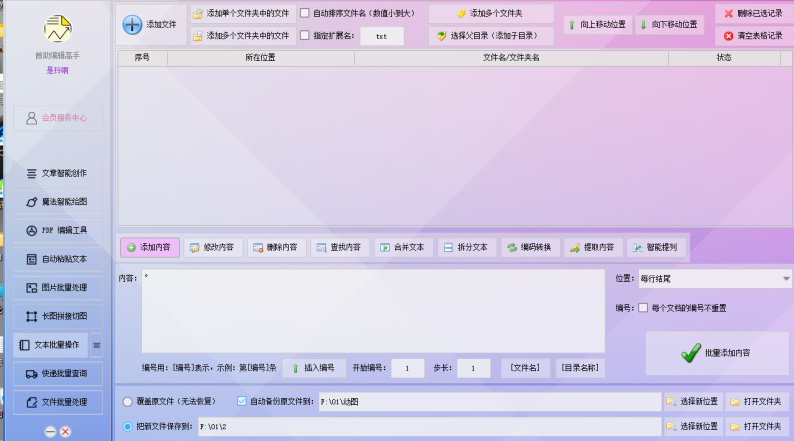Toggle 每个文档的编号不重置 checkbox
This screenshot has width=794, height=441.
643,308
